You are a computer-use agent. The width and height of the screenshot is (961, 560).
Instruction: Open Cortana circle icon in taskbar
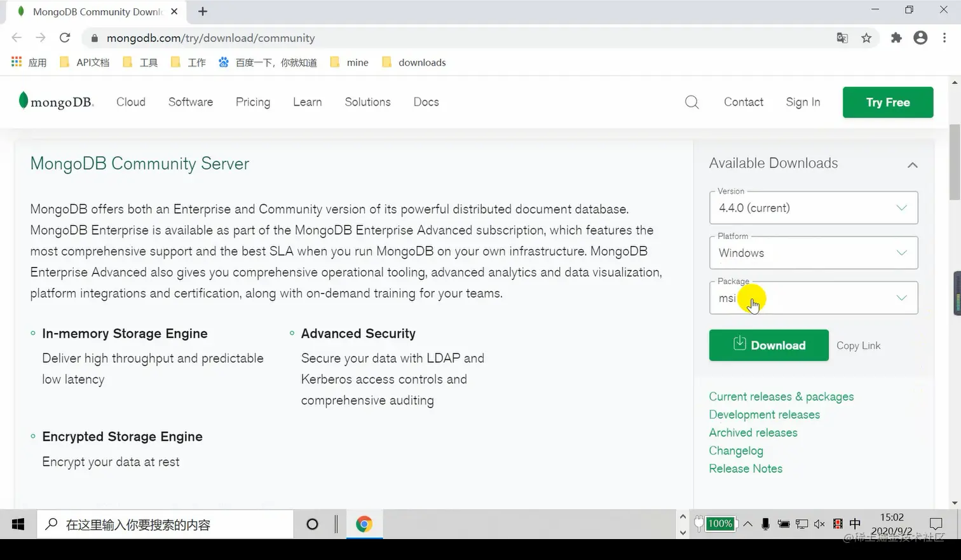tap(312, 524)
